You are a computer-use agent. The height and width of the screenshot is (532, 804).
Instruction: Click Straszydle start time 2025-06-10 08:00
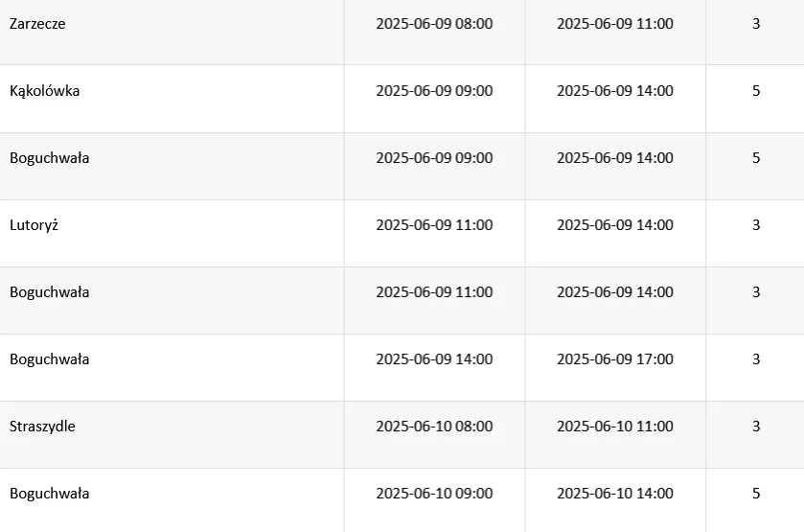(434, 427)
